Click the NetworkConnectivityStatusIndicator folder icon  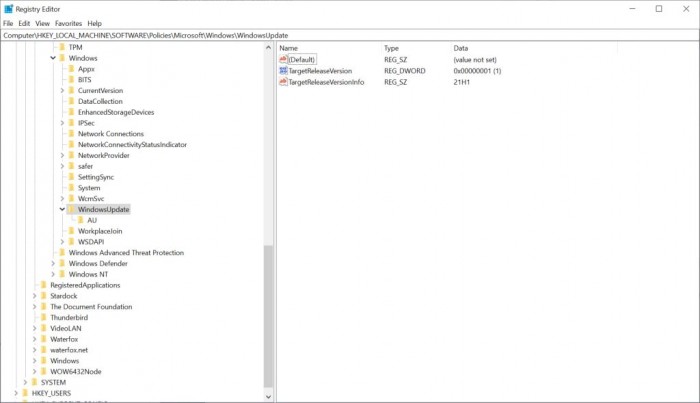[71, 144]
